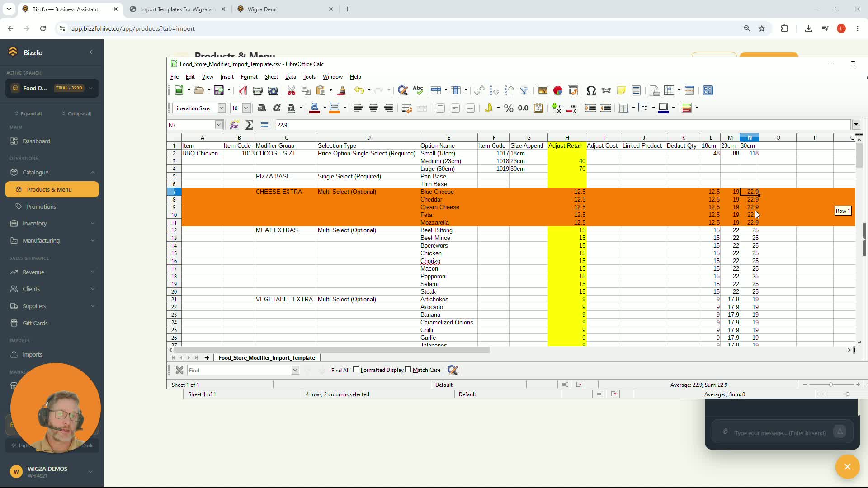Viewport: 868px width, 488px height.
Task: Toggle the Formatted Display checkbox
Action: coord(356,370)
